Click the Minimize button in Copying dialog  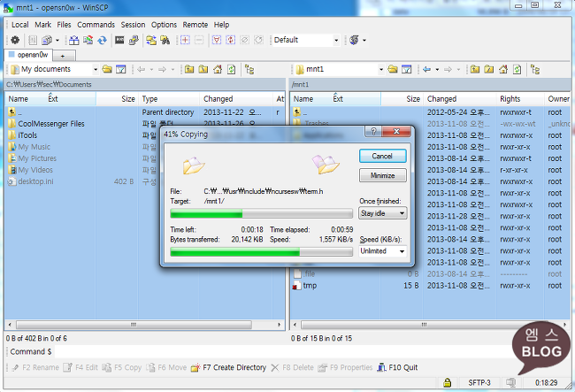point(382,176)
